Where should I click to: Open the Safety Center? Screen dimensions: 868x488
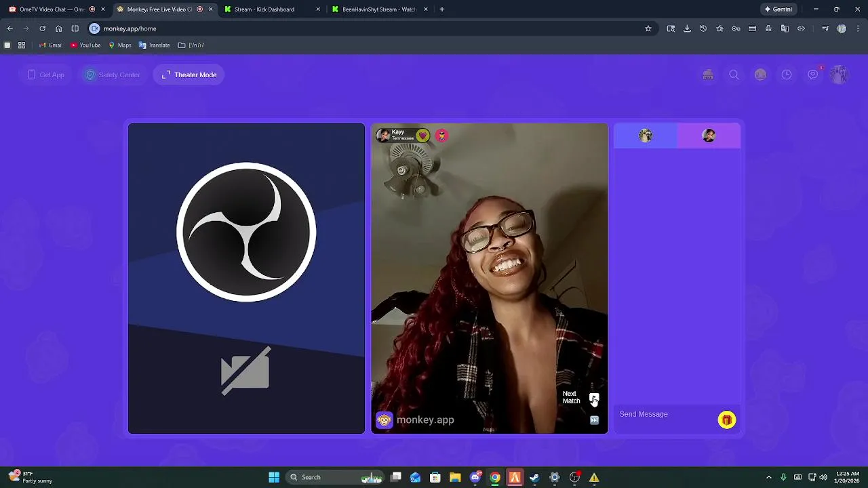(x=112, y=75)
